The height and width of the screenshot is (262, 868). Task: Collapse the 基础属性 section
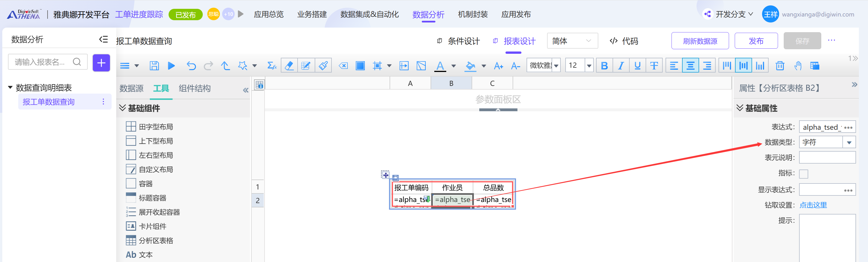click(740, 108)
